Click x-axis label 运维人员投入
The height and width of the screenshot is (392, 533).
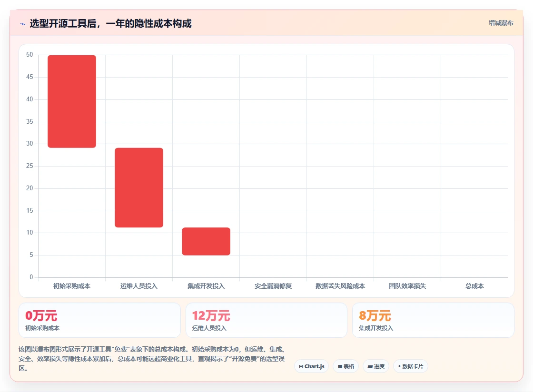click(x=138, y=286)
